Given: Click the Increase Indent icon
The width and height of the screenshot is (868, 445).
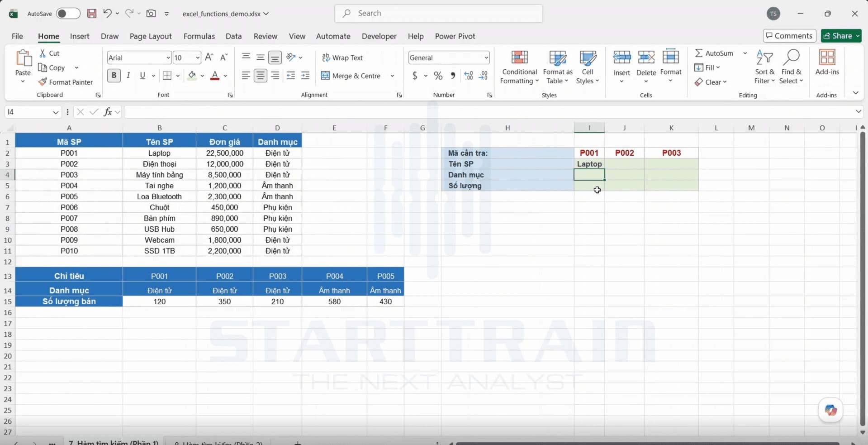Looking at the screenshot, I should (305, 76).
